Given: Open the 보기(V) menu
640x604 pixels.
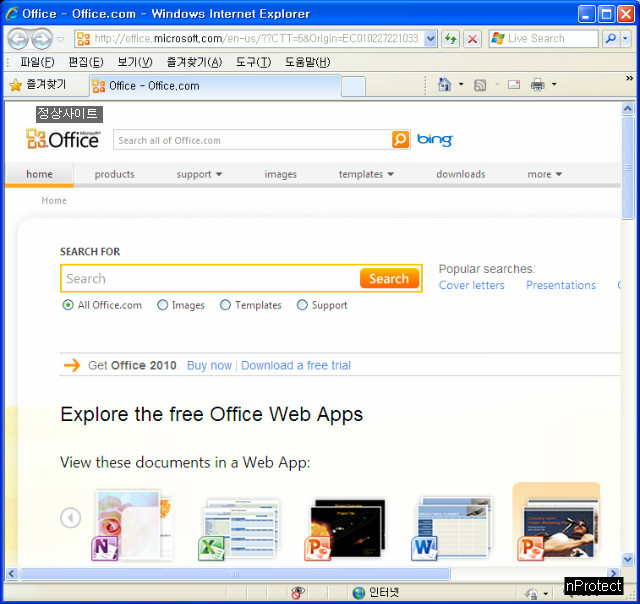Looking at the screenshot, I should coord(135,62).
